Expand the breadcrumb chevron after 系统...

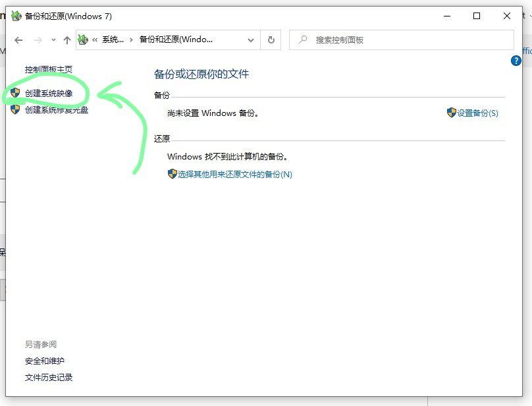(131, 40)
